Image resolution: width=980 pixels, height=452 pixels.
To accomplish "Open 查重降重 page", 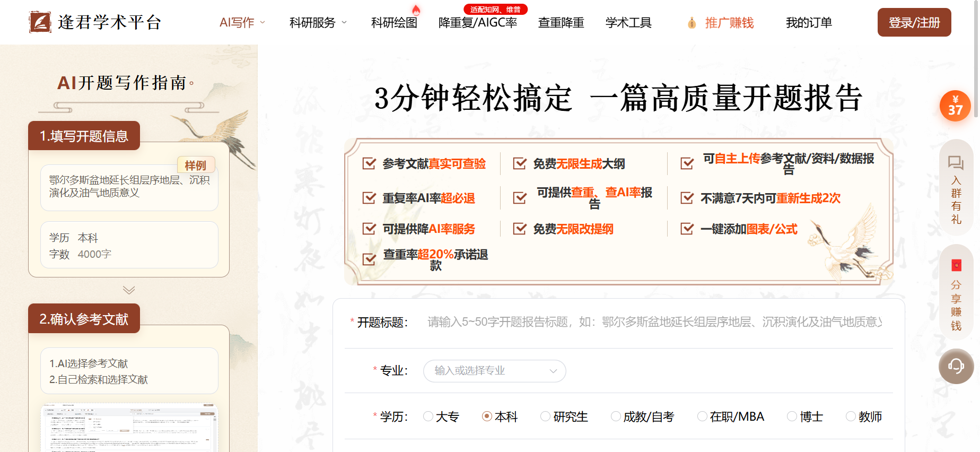I will [x=561, y=23].
